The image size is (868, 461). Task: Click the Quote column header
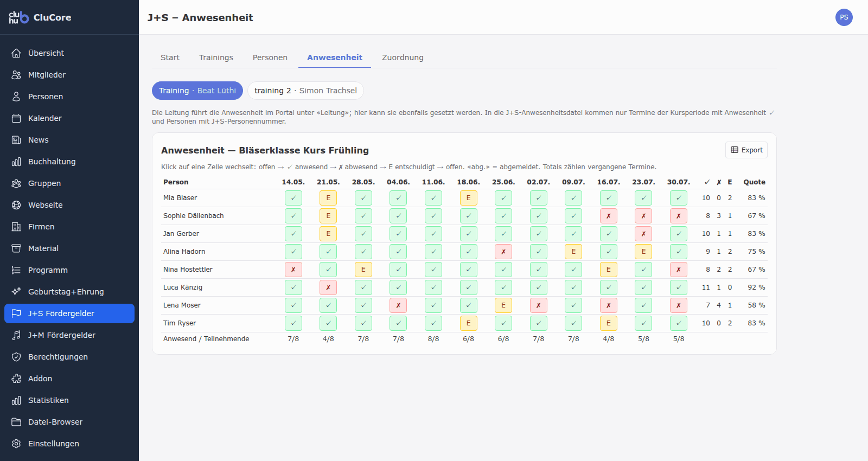click(x=754, y=182)
